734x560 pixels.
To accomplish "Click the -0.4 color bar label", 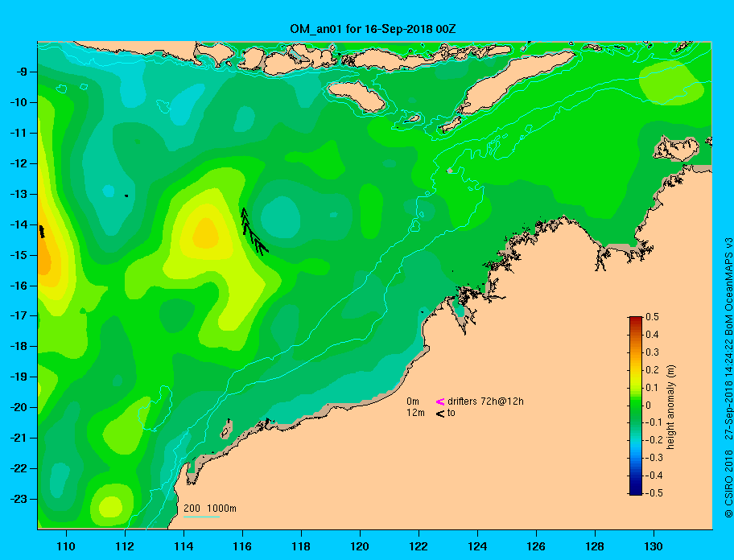I will [654, 476].
